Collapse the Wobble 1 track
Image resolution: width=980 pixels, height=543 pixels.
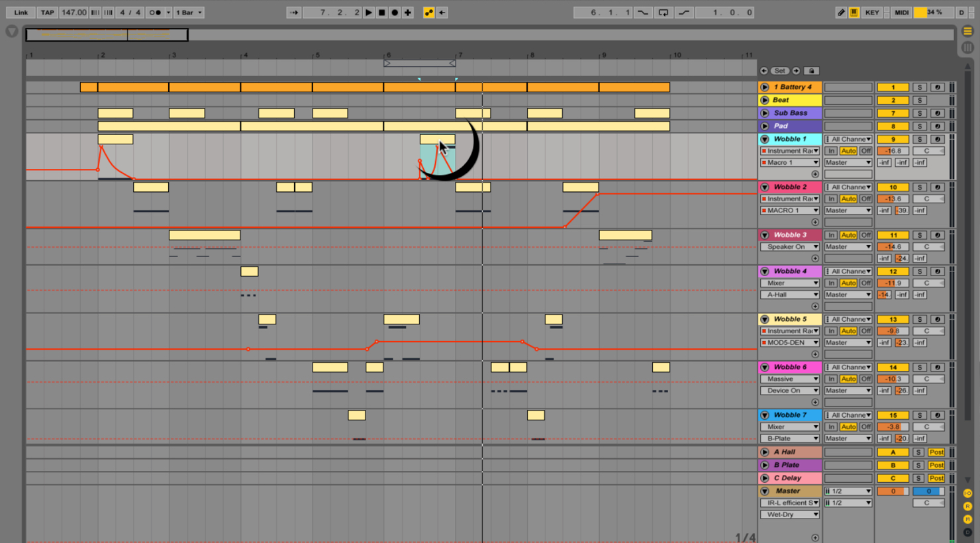[x=765, y=139]
